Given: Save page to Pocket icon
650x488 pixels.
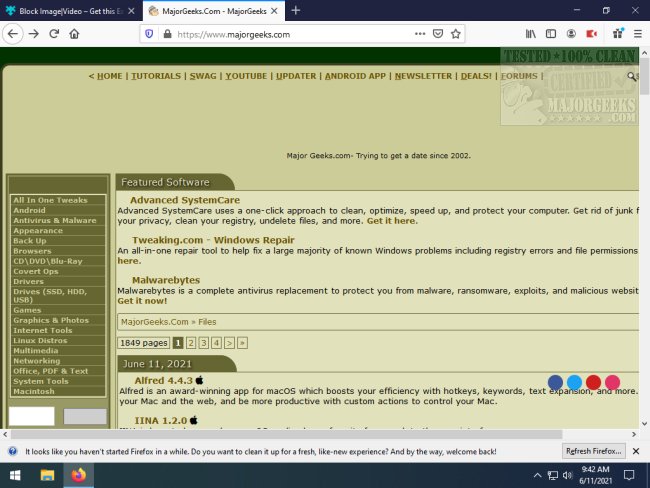Looking at the screenshot, I should 438,34.
